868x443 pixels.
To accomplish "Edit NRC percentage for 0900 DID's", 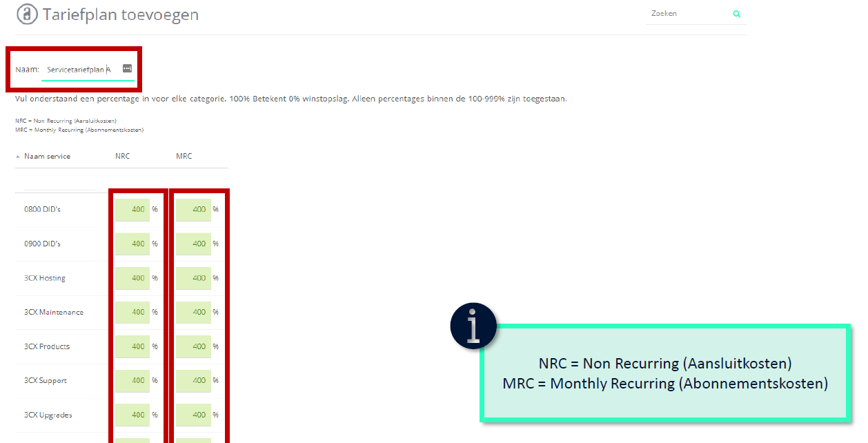I will point(132,244).
